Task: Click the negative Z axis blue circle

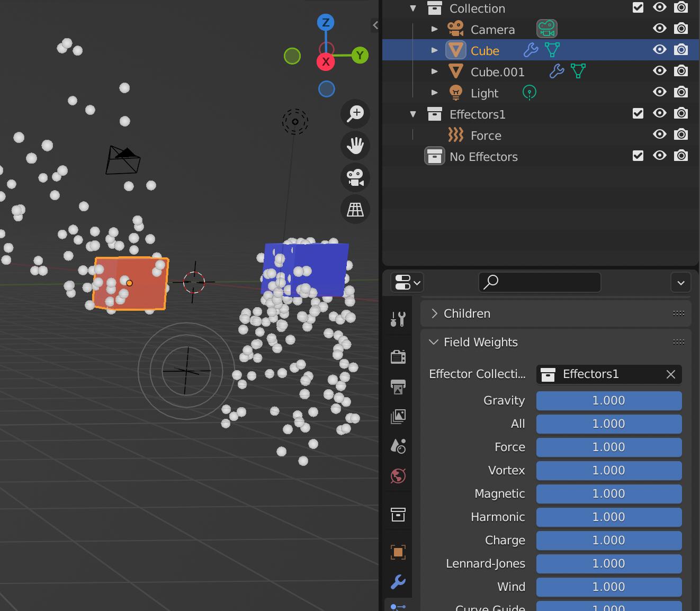Action: click(327, 89)
